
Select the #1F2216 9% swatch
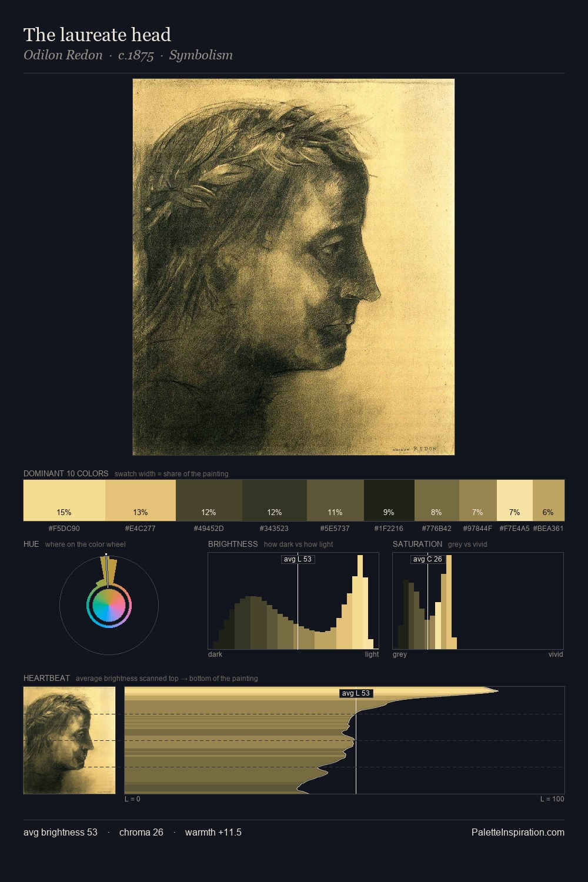pyautogui.click(x=389, y=500)
